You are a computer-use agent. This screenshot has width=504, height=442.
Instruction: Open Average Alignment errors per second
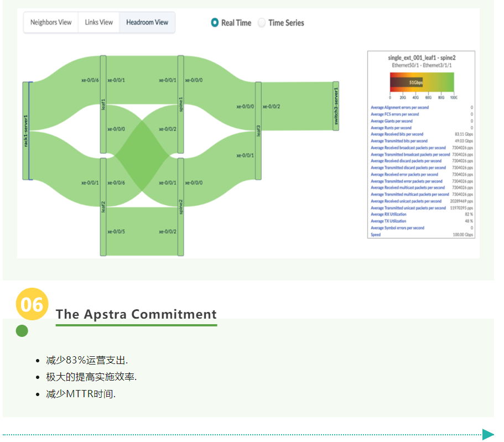[399, 107]
